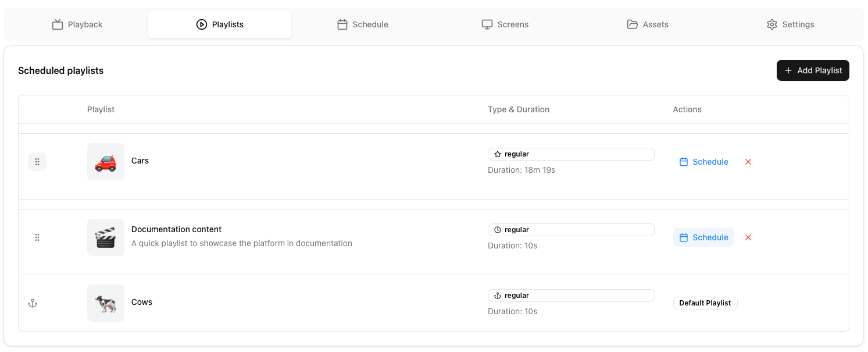Schedule the Cars playlist
868x352 pixels.
pyautogui.click(x=703, y=162)
